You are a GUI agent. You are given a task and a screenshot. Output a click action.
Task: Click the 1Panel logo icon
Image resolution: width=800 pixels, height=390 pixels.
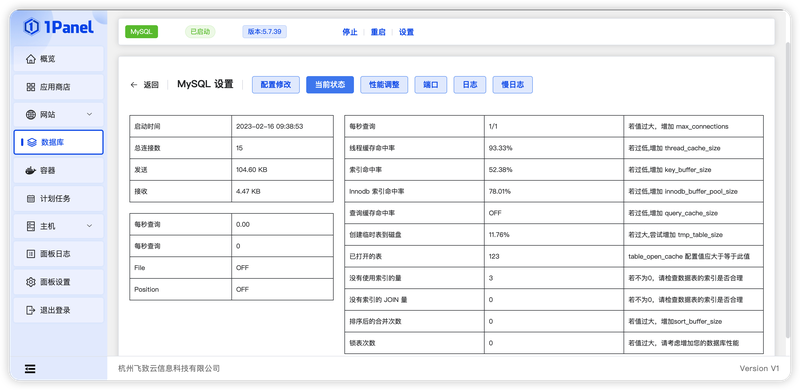click(32, 27)
